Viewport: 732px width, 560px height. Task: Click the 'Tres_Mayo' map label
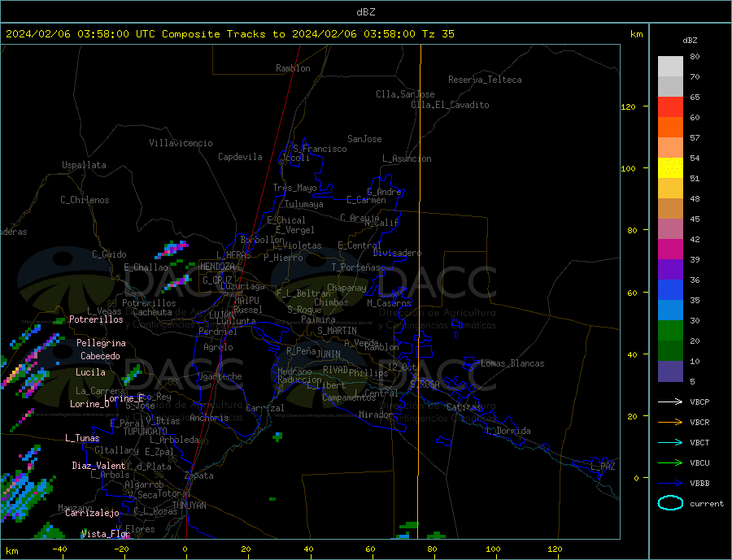295,188
